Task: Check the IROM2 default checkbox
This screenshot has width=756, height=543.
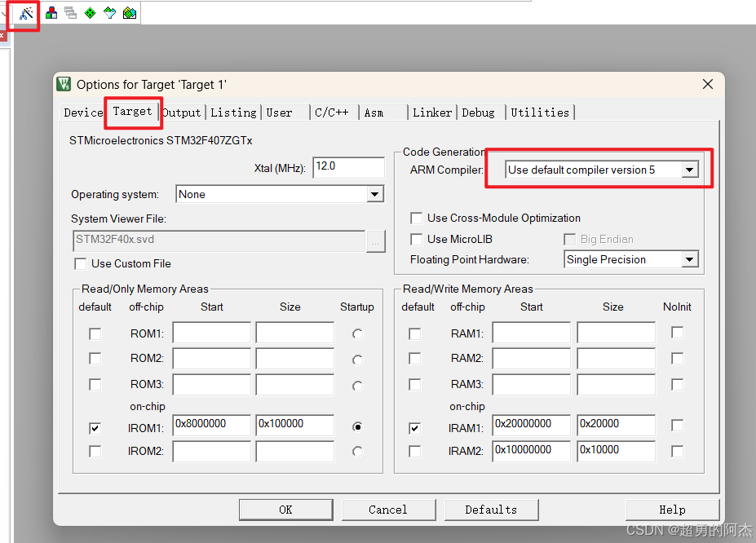Action: [95, 452]
